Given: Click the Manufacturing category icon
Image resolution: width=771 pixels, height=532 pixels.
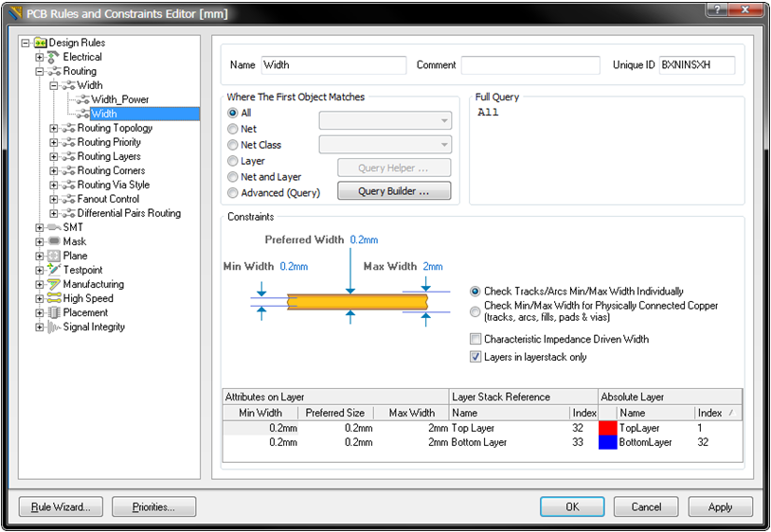Looking at the screenshot, I should click(54, 284).
